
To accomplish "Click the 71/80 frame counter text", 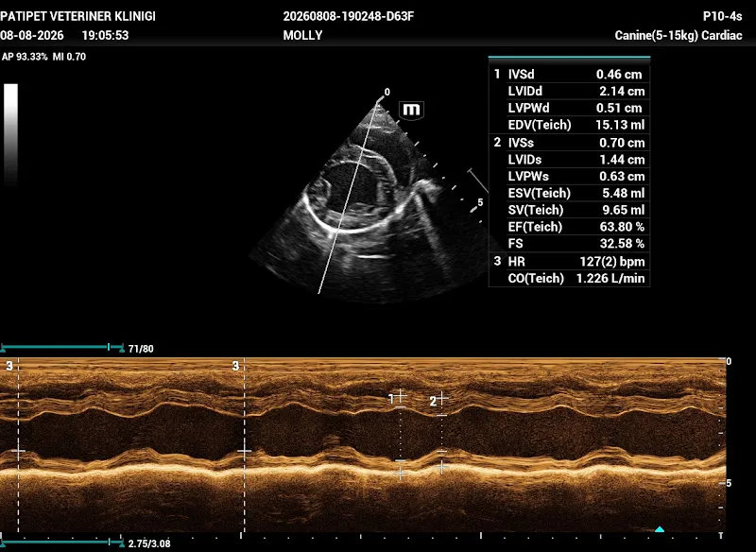I will 141,349.
